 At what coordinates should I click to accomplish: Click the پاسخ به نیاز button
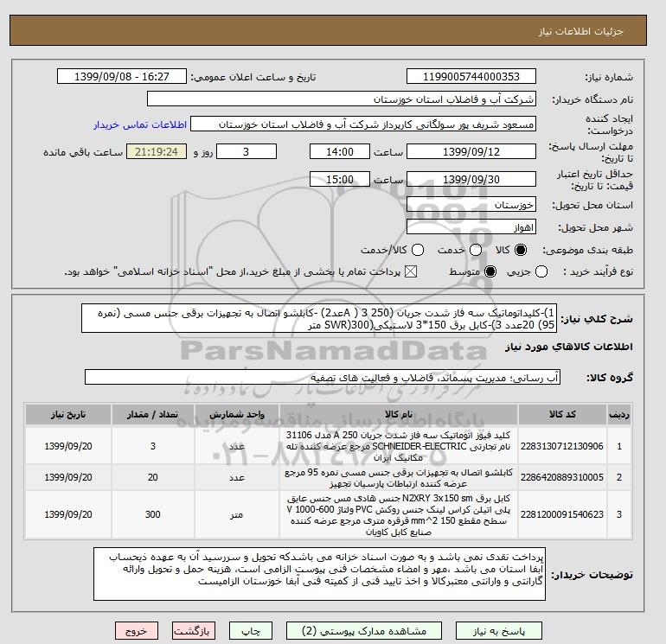[x=499, y=631]
